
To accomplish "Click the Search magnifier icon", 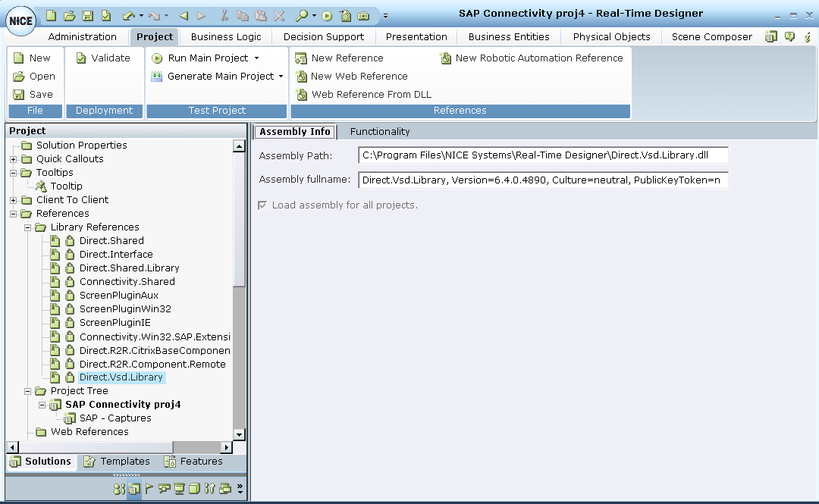I will pyautogui.click(x=301, y=16).
